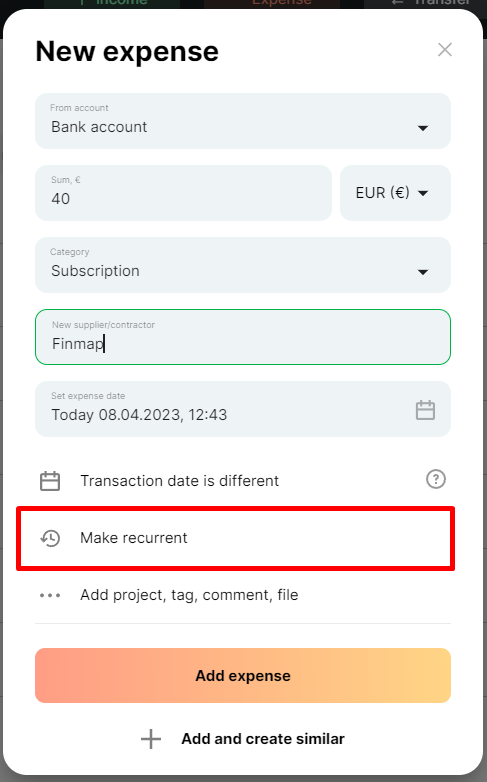Focus the Sum amount input field
This screenshot has width=487, height=782.
click(x=183, y=193)
